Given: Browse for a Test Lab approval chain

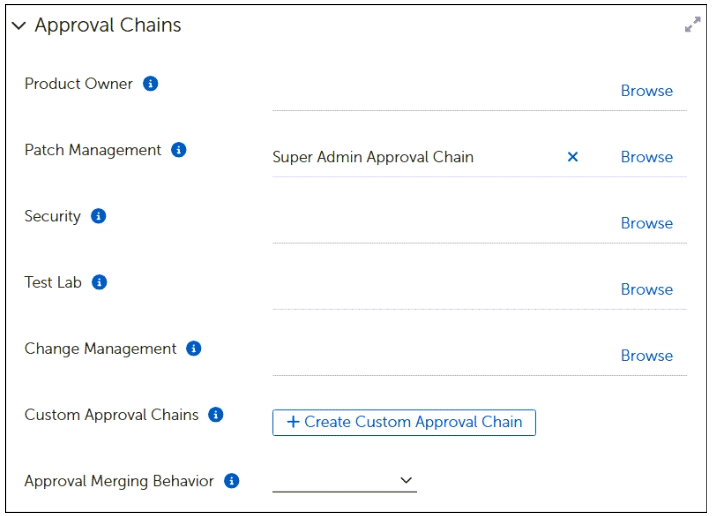Looking at the screenshot, I should [646, 289].
